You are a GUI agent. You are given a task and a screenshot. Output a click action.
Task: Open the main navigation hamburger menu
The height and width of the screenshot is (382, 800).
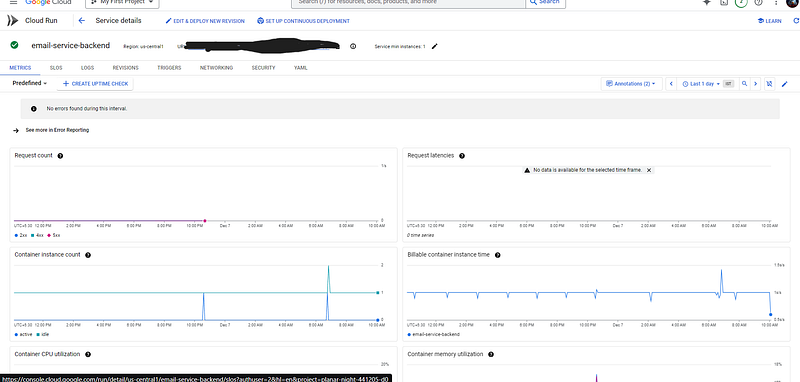(x=13, y=2)
